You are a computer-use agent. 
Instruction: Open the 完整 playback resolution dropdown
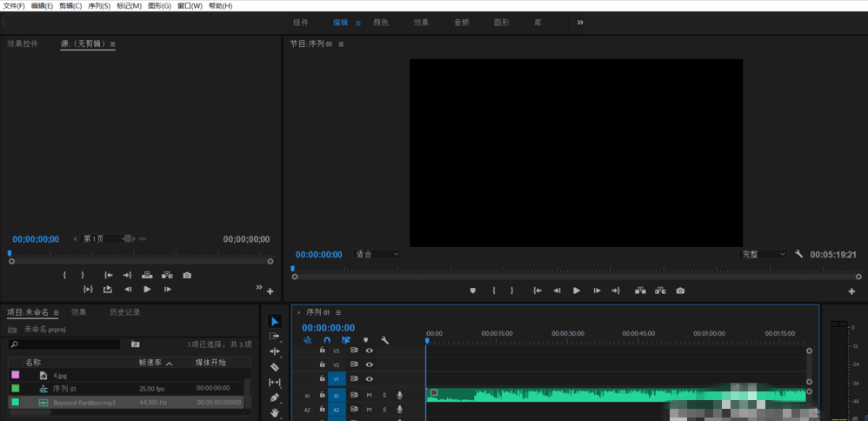pos(763,254)
